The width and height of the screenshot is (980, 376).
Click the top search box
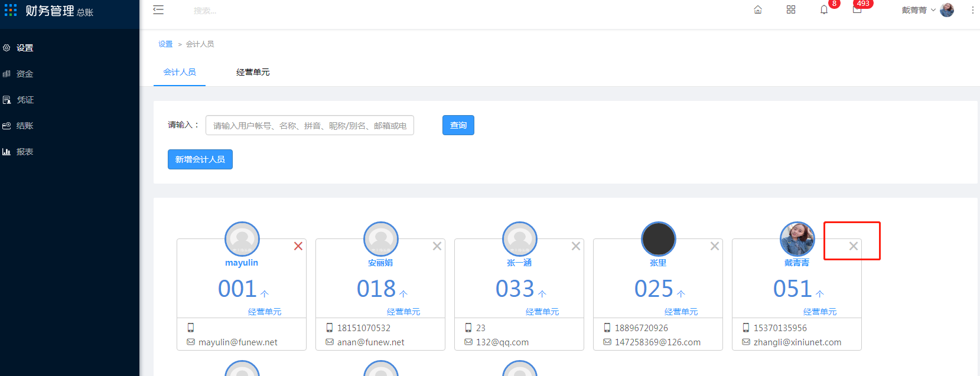[206, 11]
